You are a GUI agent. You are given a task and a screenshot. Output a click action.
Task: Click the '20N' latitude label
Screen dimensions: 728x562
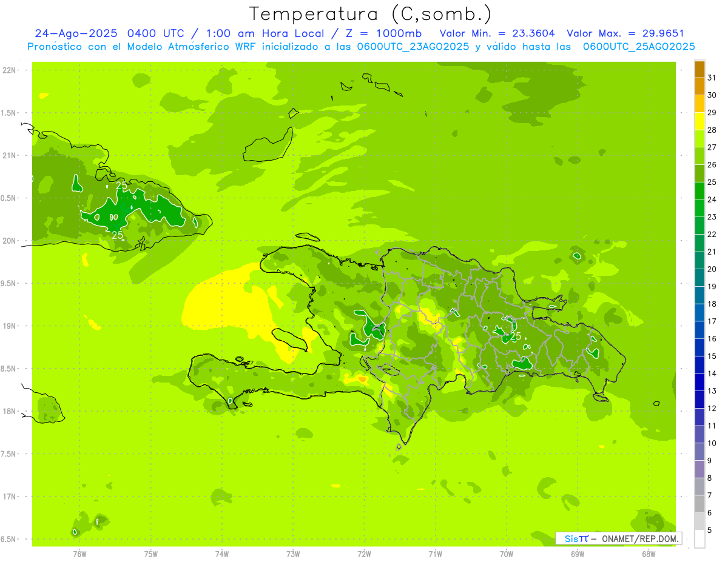point(9,241)
